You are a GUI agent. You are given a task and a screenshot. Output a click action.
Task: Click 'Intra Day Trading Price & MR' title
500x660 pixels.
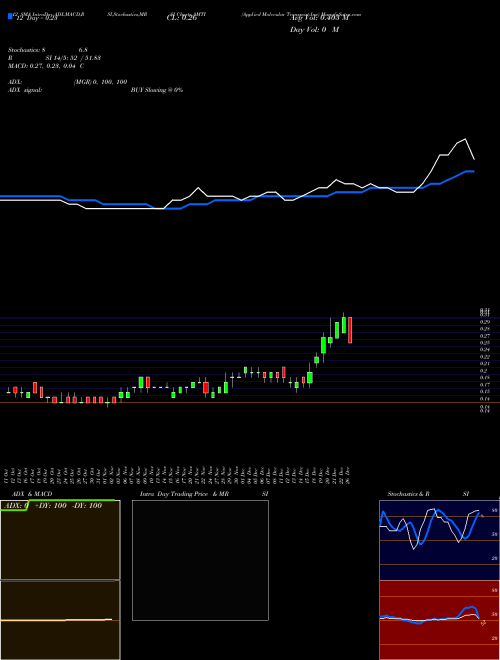[x=184, y=494]
